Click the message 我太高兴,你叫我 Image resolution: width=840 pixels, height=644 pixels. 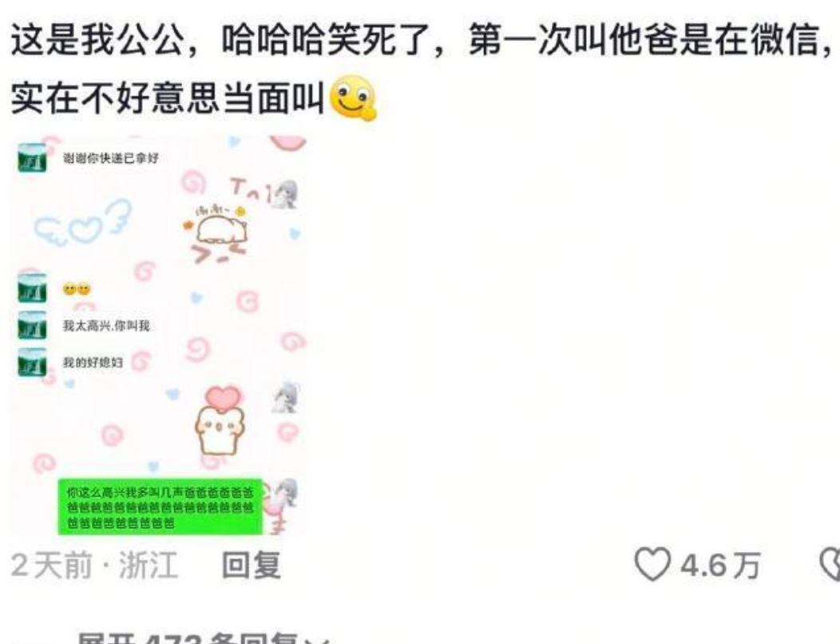(x=106, y=325)
